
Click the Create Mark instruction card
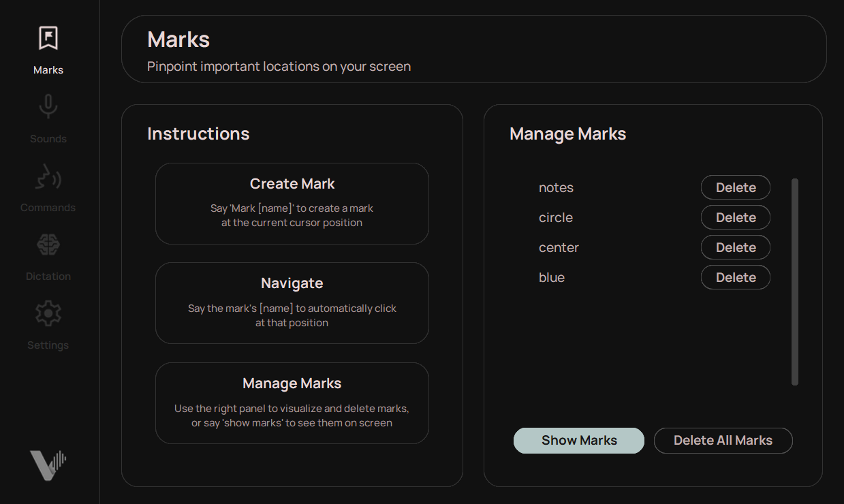(x=292, y=203)
